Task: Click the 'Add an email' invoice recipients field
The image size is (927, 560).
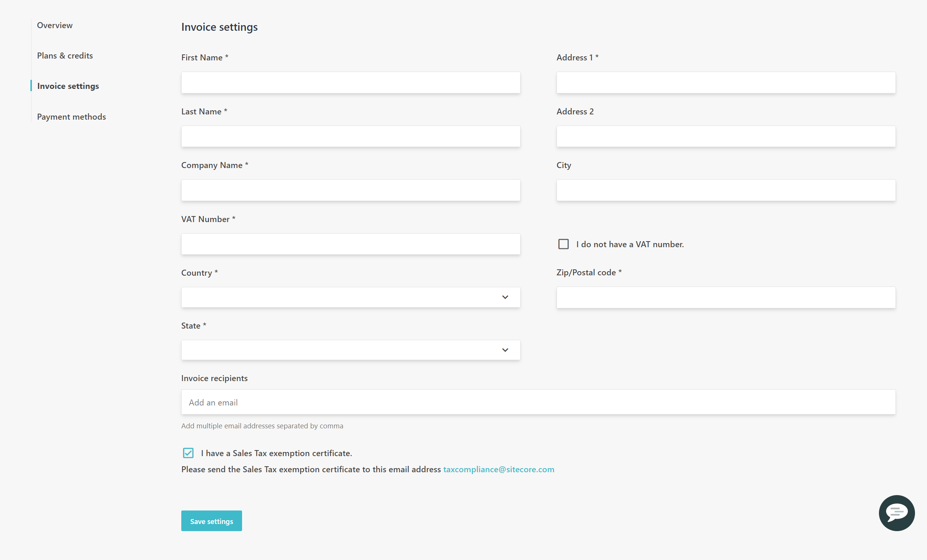Action: [537, 402]
